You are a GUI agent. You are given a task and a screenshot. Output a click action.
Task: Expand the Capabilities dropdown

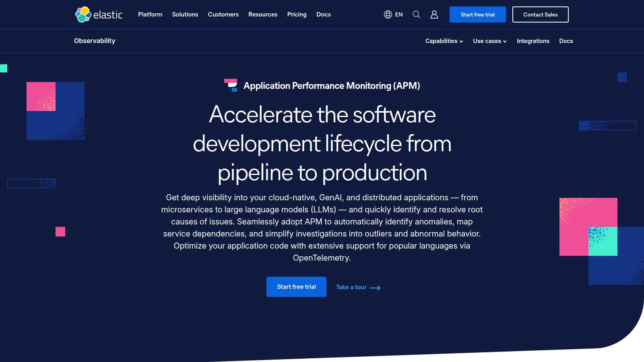444,41
